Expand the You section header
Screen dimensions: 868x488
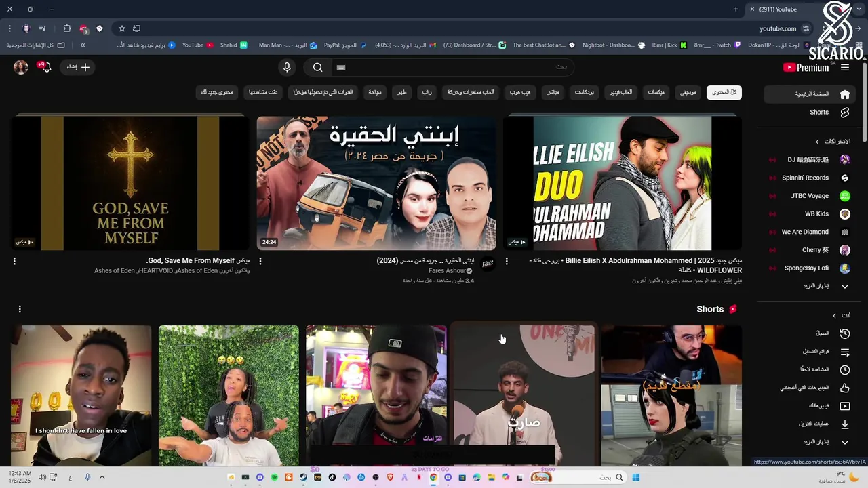click(x=842, y=315)
